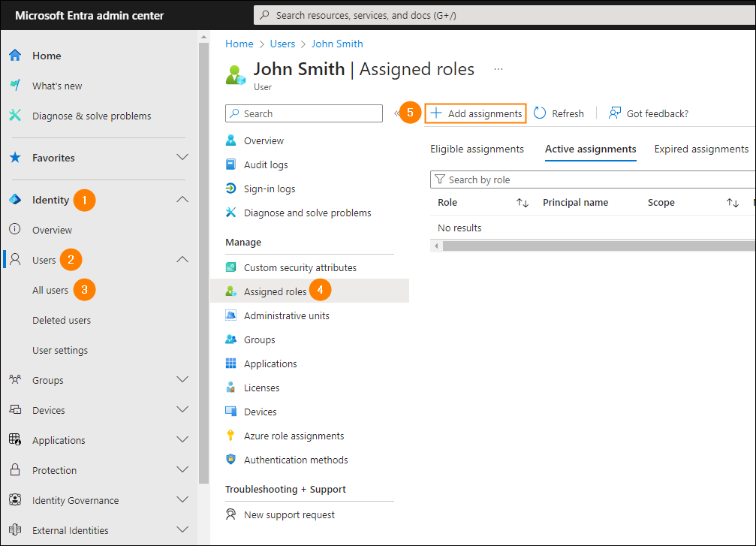Click the Groups icon in left sidebar
Image resolution: width=756 pixels, height=546 pixels.
pos(15,379)
